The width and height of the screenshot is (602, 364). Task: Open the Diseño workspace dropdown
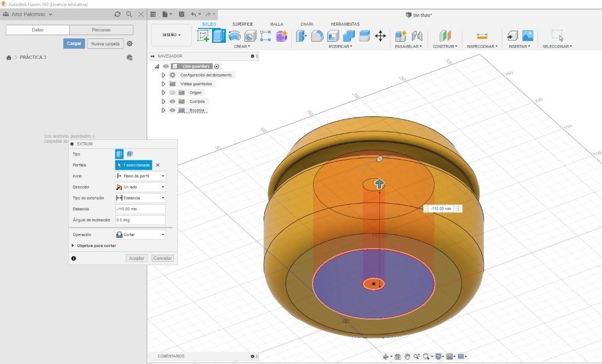click(x=171, y=35)
